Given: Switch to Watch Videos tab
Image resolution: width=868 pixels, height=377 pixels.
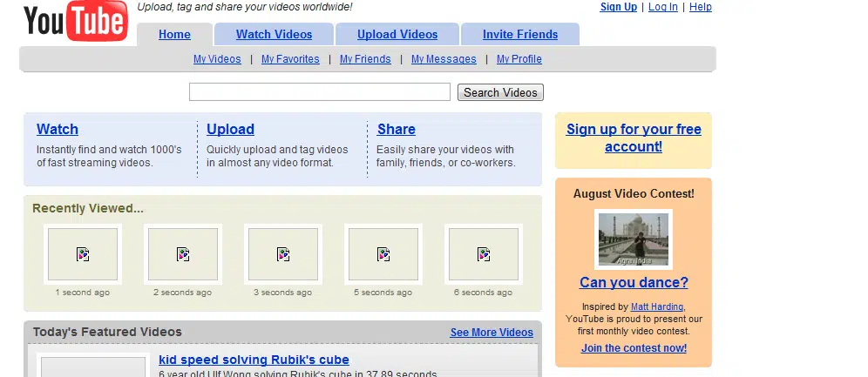Looking at the screenshot, I should click(x=274, y=35).
